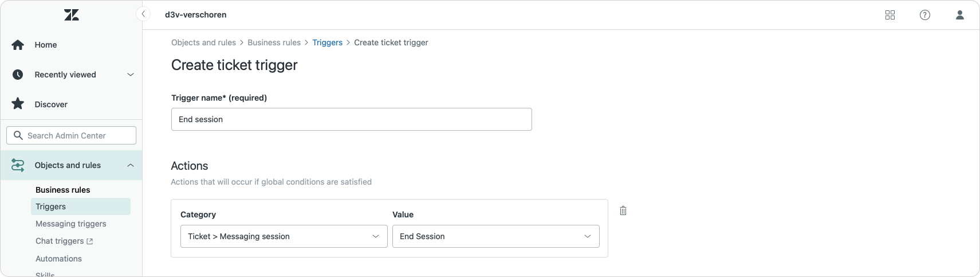The height and width of the screenshot is (277, 980).
Task: Focus the Search Admin Center field
Action: point(72,135)
